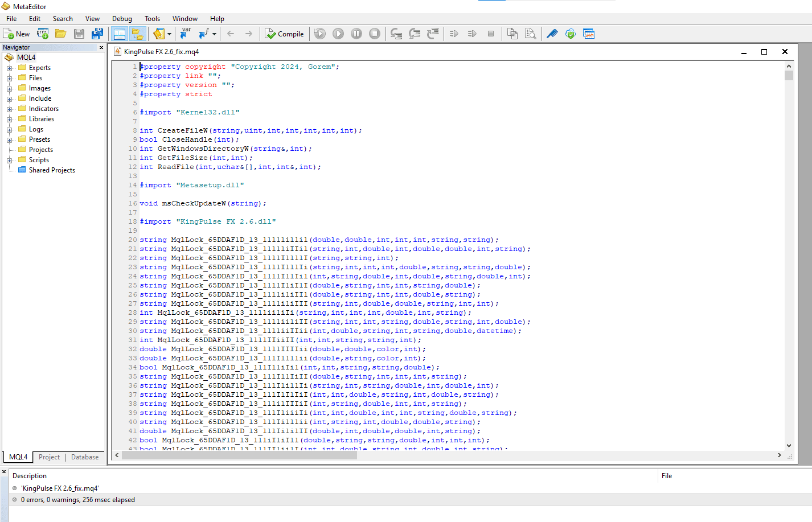Click the Save file icon
Image resolution: width=812 pixels, height=522 pixels.
coord(79,34)
